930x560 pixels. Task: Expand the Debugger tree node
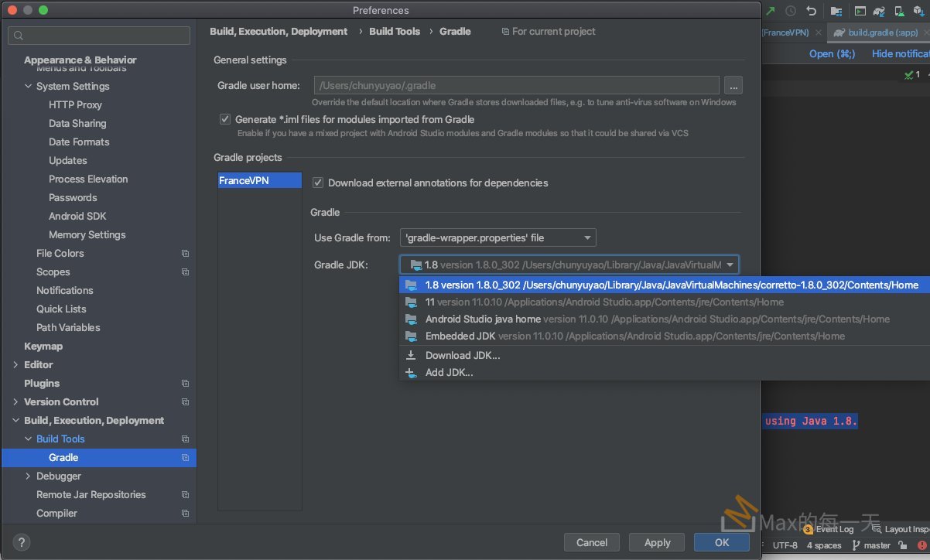pyautogui.click(x=29, y=476)
